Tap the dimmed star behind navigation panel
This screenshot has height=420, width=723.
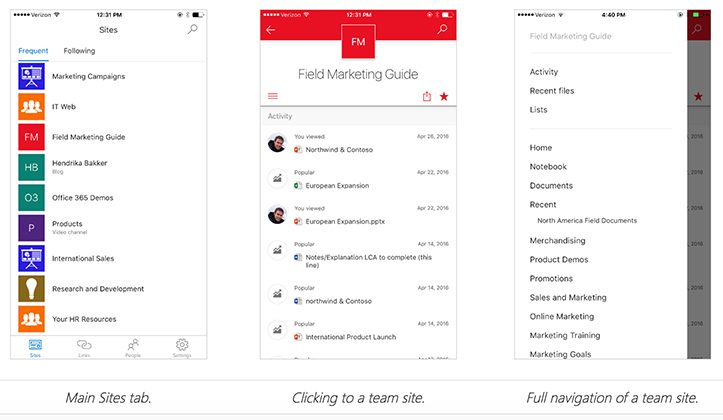coord(699,96)
